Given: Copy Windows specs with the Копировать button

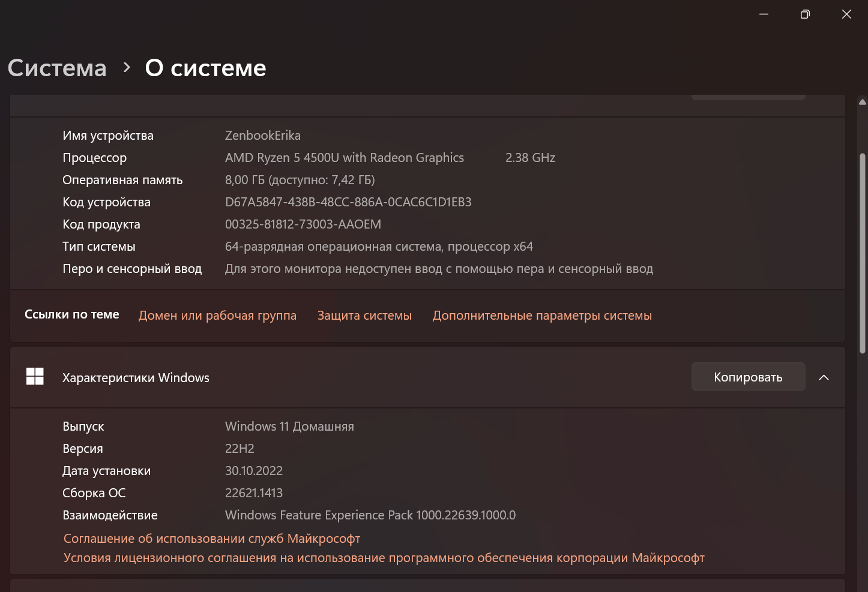Looking at the screenshot, I should (748, 377).
